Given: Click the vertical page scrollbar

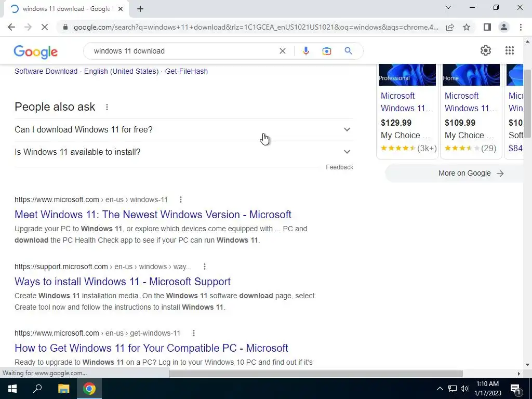Looking at the screenshot, I should click(527, 103).
